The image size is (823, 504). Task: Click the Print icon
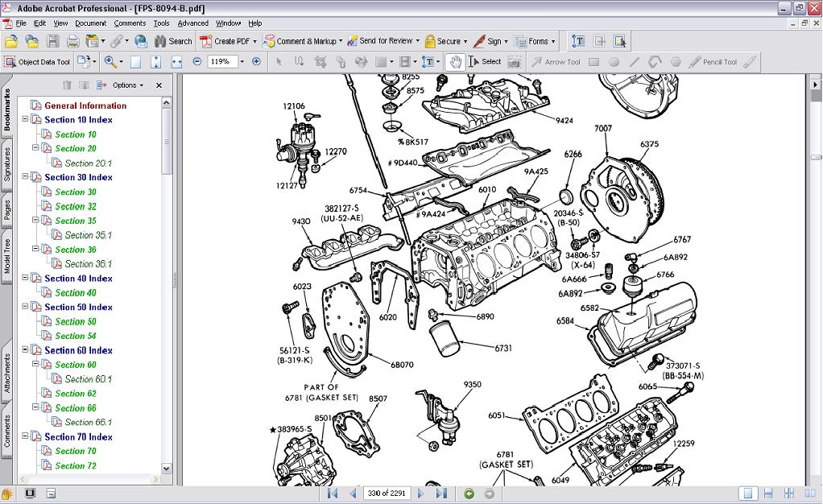click(x=72, y=41)
